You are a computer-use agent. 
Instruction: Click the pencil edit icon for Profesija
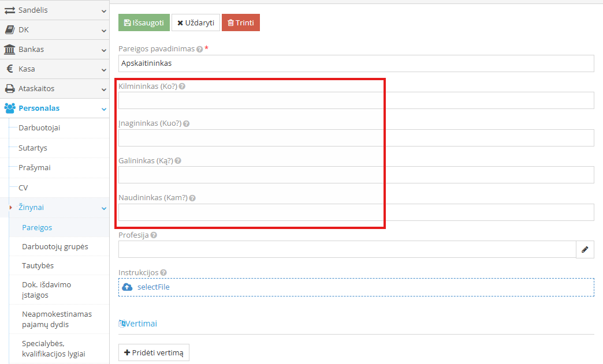point(585,250)
